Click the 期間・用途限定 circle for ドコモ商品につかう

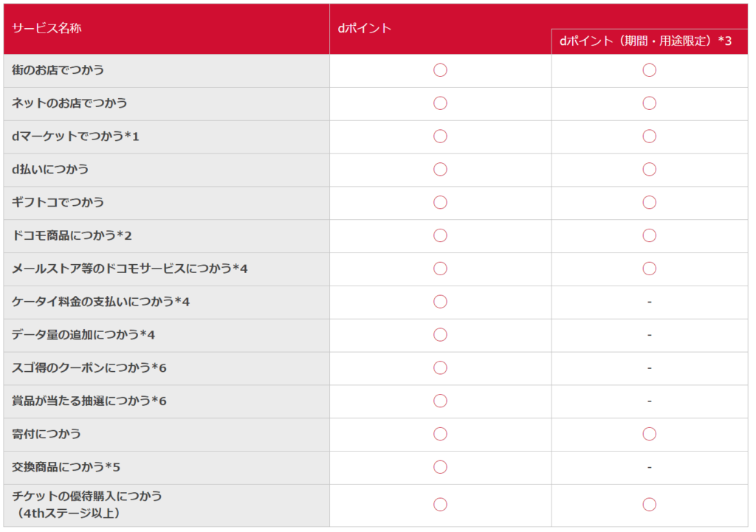click(649, 235)
